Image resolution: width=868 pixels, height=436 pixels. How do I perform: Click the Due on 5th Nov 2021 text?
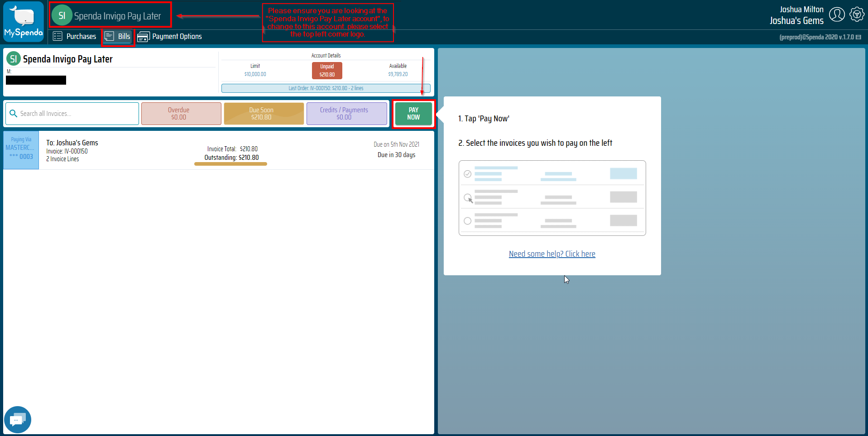(x=396, y=144)
